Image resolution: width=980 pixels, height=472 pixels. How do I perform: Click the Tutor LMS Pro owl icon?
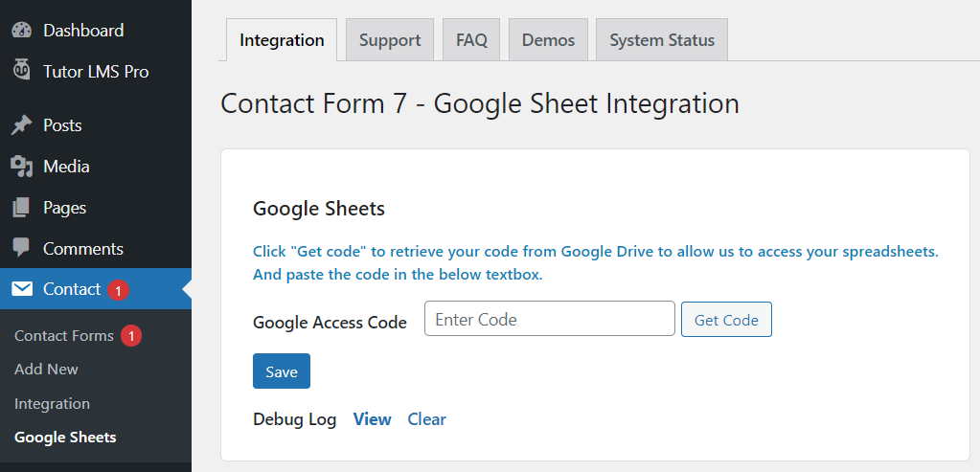(x=21, y=71)
